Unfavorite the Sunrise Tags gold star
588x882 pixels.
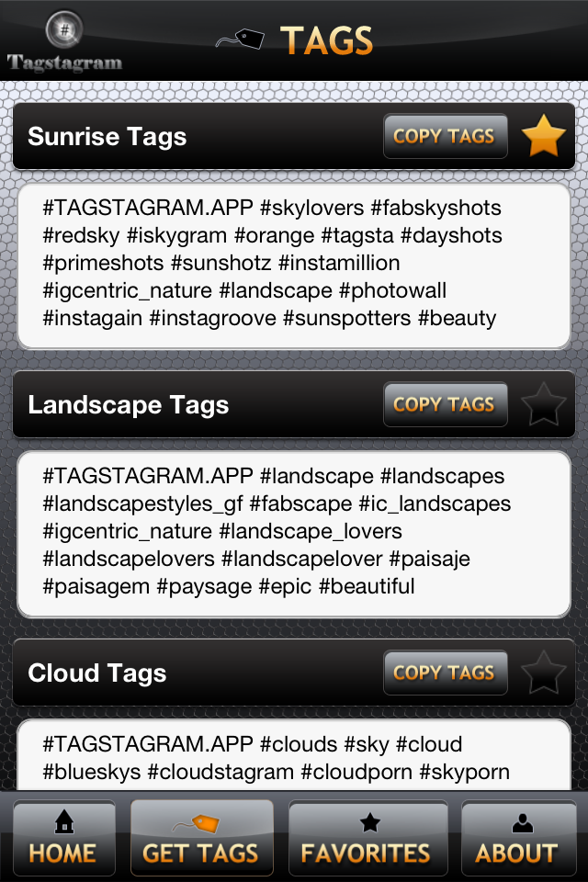543,137
